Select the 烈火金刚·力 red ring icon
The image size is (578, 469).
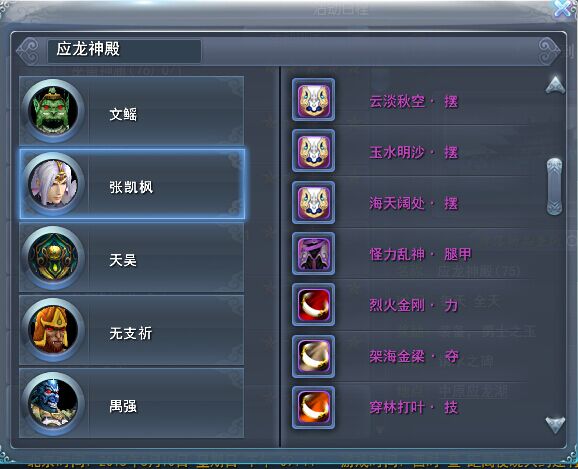[x=314, y=305]
